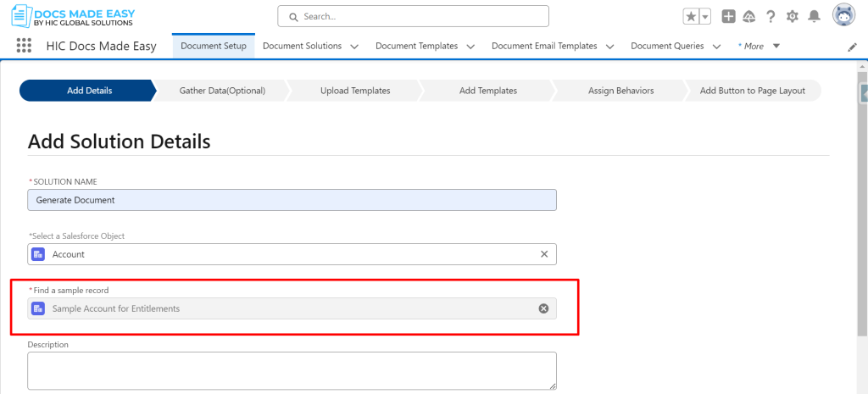Expand the Document Email Templates chevron

pyautogui.click(x=610, y=47)
